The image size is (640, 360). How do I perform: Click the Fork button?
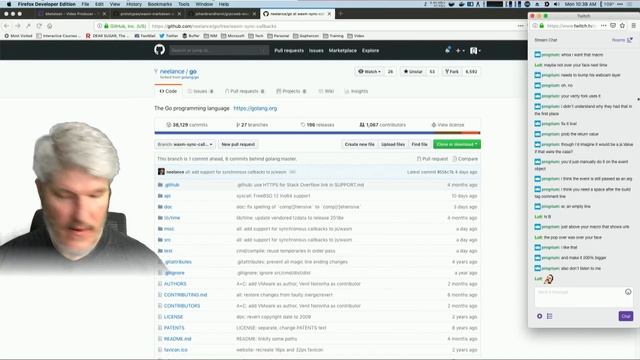tap(452, 71)
